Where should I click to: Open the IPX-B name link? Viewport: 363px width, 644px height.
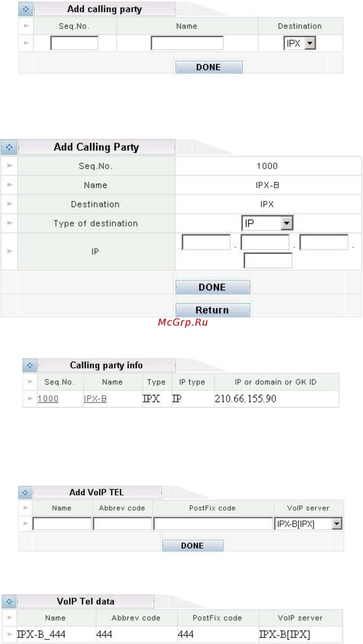(95, 399)
